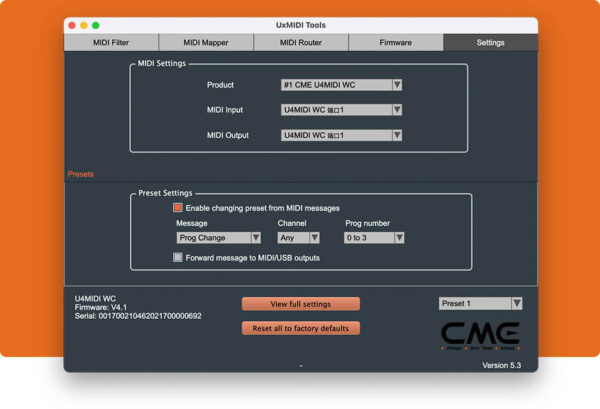Image resolution: width=600 pixels, height=409 pixels.
Task: Select the Firmware tab
Action: [396, 42]
